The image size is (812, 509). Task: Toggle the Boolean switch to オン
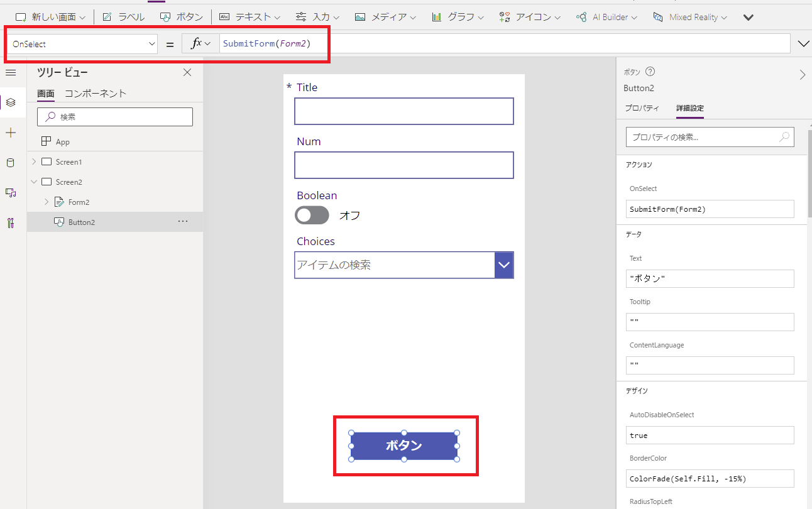pos(312,215)
